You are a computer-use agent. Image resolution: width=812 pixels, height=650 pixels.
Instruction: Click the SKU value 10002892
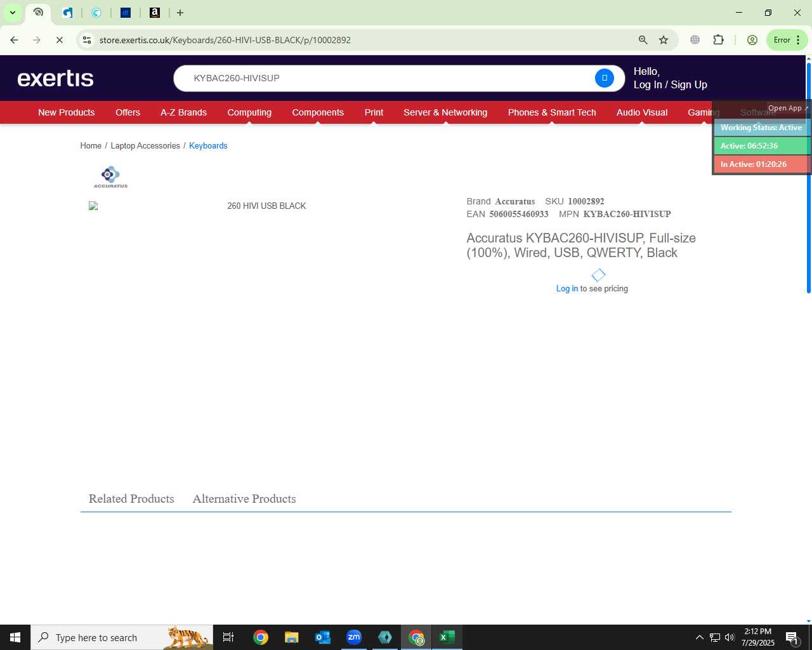coord(586,201)
